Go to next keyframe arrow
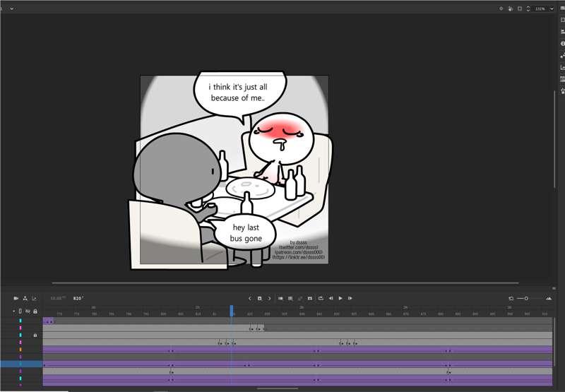The image size is (565, 392). 269,298
